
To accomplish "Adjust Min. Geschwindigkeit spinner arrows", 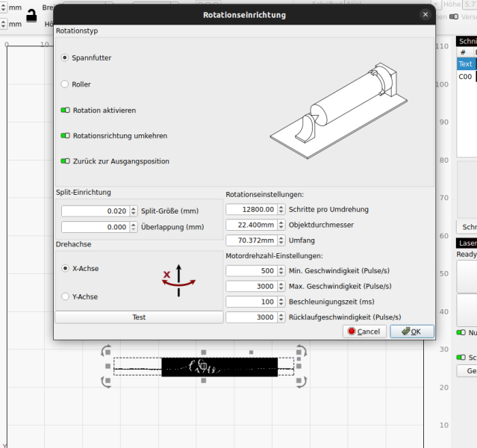I will (x=281, y=271).
